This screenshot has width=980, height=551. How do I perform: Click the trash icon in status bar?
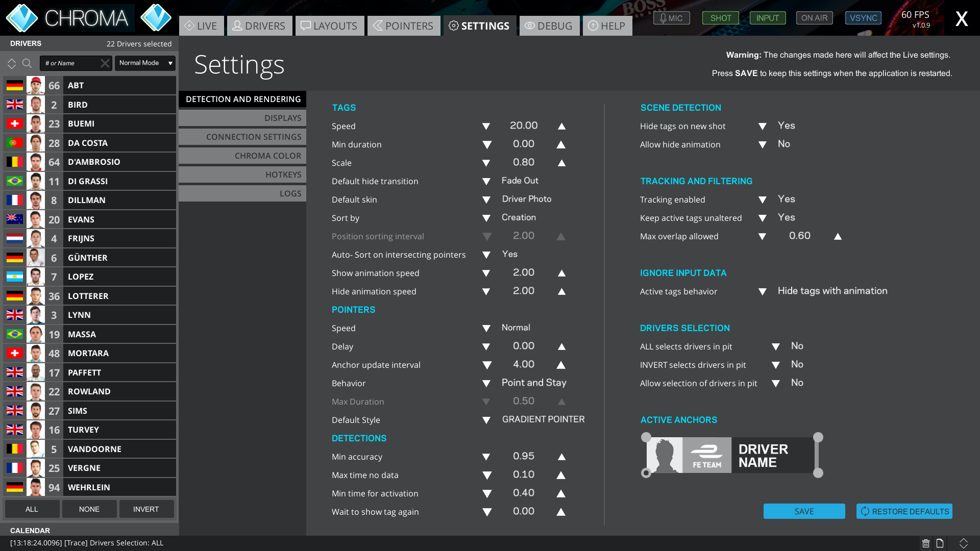pyautogui.click(x=925, y=543)
